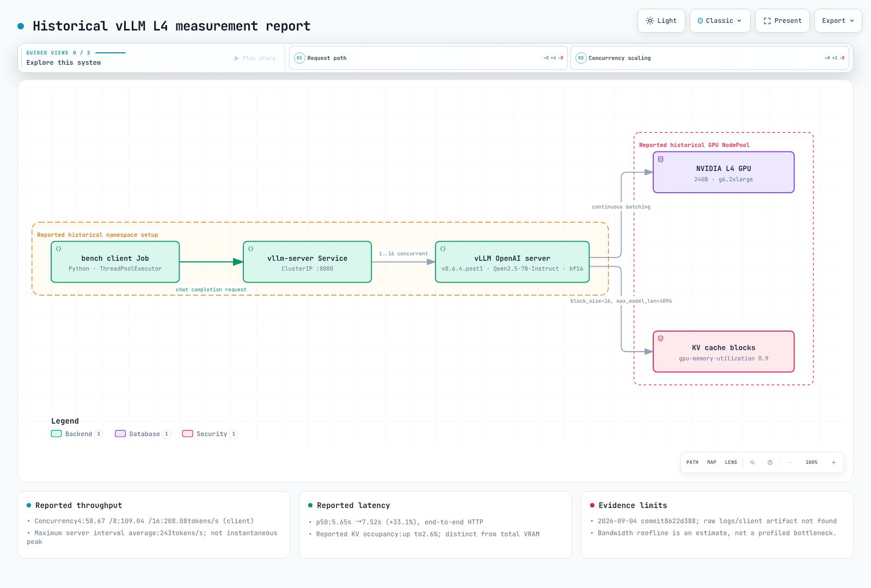The image size is (871, 588).
Task: Activate MAP mode in canvas toolbar
Action: 711,462
